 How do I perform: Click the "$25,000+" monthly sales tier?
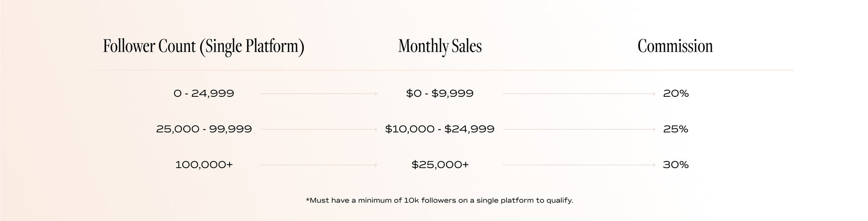click(440, 165)
